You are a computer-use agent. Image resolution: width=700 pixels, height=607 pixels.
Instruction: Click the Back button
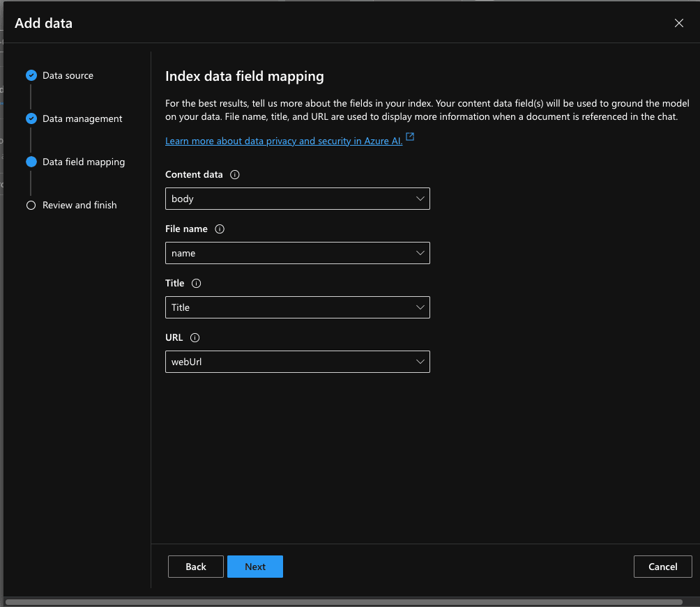[x=196, y=567]
